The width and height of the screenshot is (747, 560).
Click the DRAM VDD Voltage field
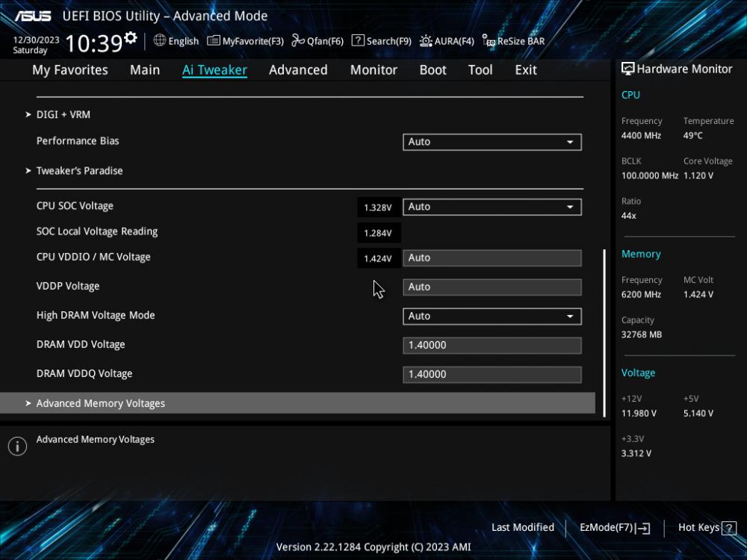[x=492, y=345]
